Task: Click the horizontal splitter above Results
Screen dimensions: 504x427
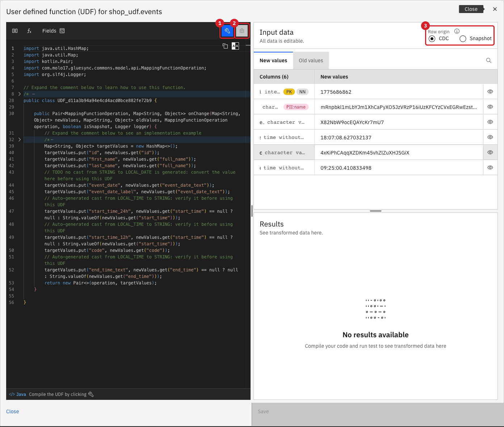Action: pyautogui.click(x=375, y=211)
